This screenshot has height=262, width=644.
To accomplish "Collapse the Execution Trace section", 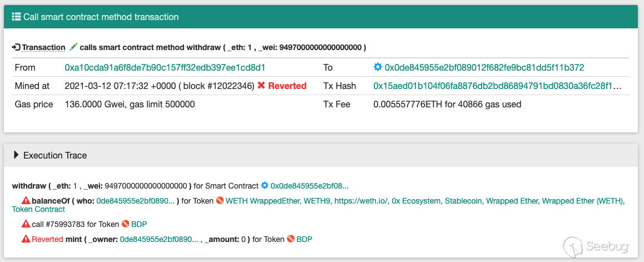I will point(16,155).
